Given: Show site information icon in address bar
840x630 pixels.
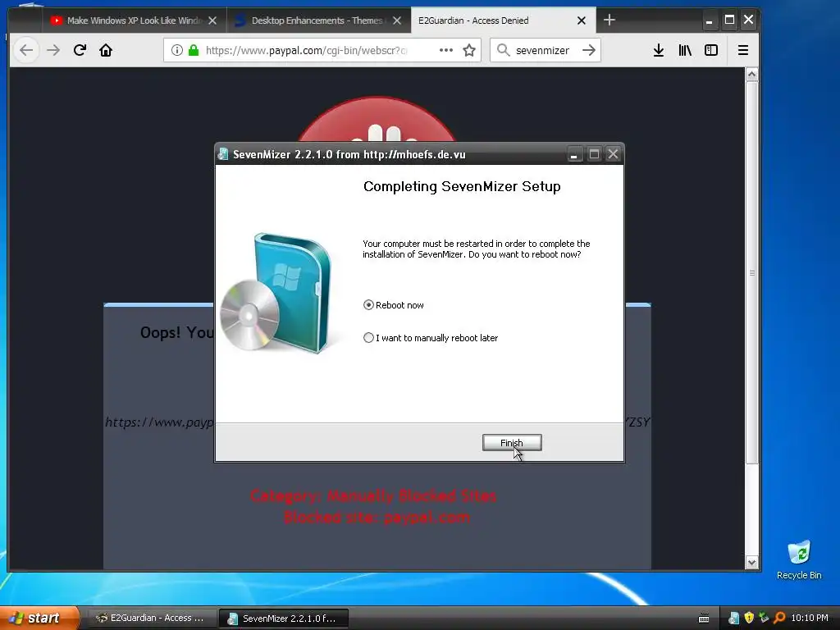Looking at the screenshot, I should tap(177, 50).
